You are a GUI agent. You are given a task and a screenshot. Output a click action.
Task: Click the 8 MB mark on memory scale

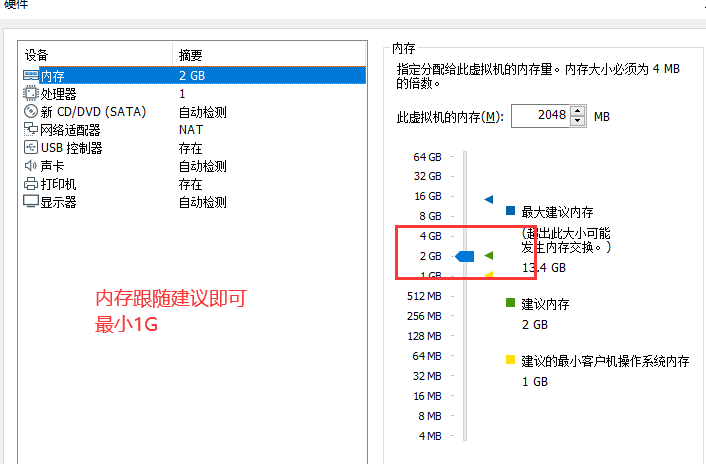coord(430,416)
